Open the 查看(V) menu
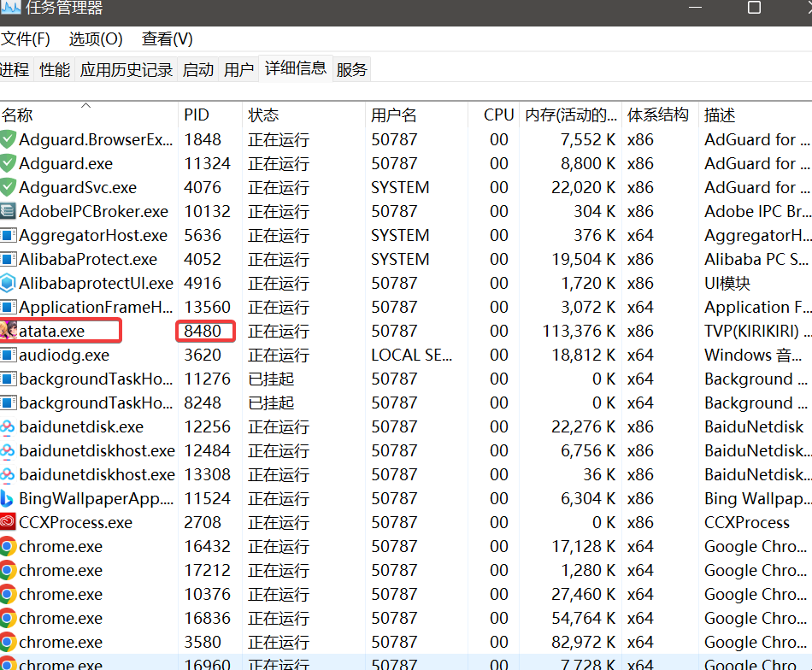812x670 pixels. click(167, 39)
